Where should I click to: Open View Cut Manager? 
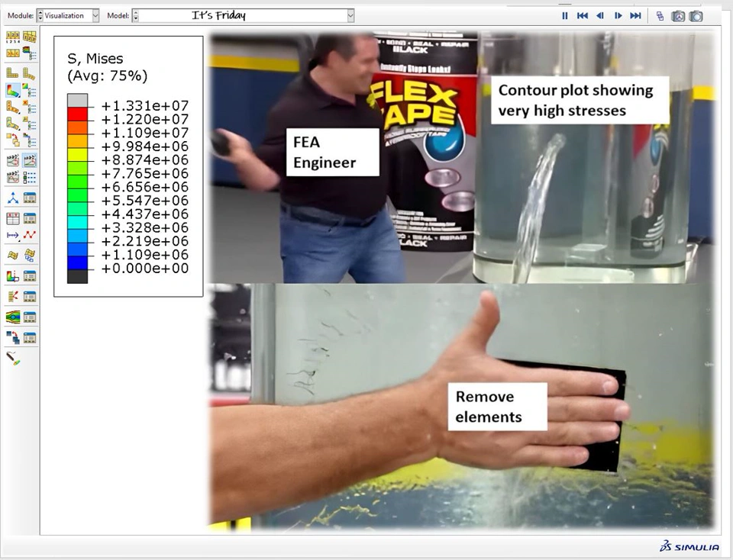30,276
